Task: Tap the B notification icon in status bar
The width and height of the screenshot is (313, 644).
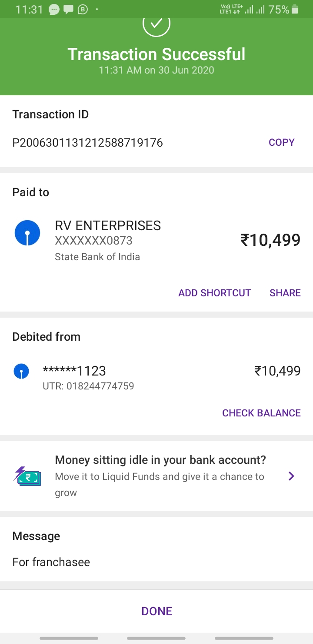Action: 82,9
